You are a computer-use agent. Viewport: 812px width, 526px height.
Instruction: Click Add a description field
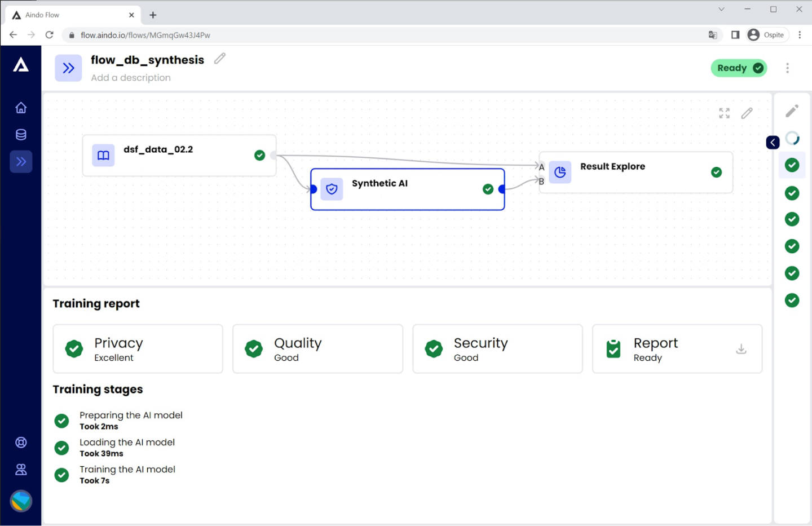pos(131,78)
